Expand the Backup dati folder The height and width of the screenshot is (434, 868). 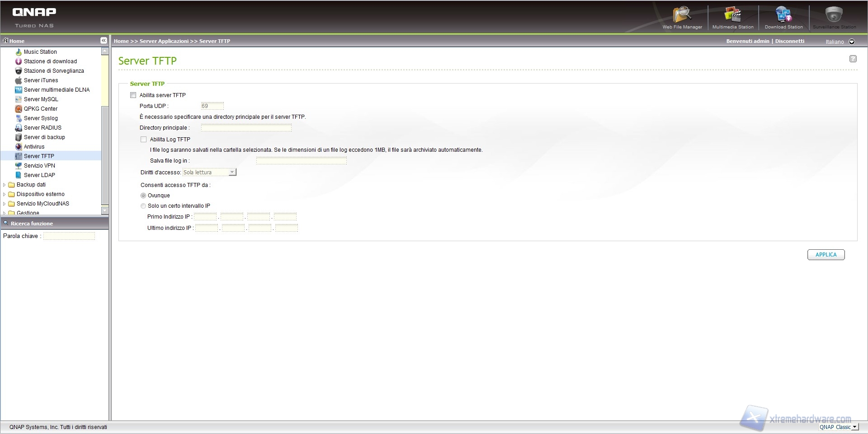[5, 185]
